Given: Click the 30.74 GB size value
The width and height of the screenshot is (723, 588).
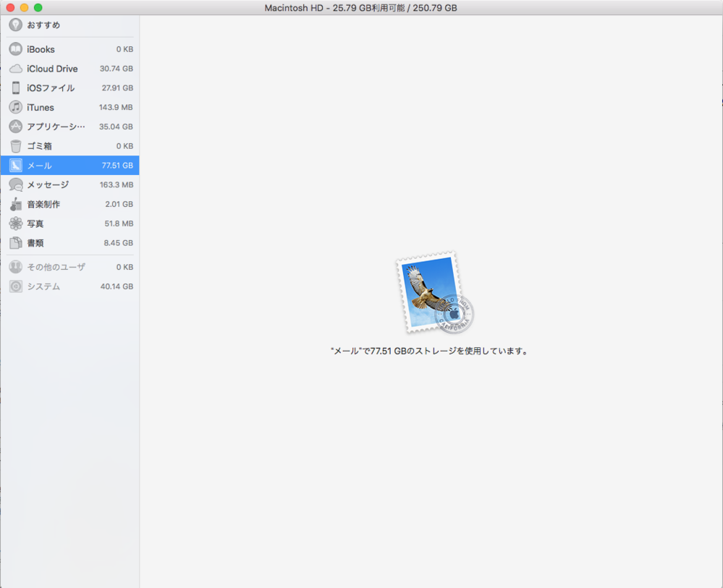Looking at the screenshot, I should pos(117,69).
